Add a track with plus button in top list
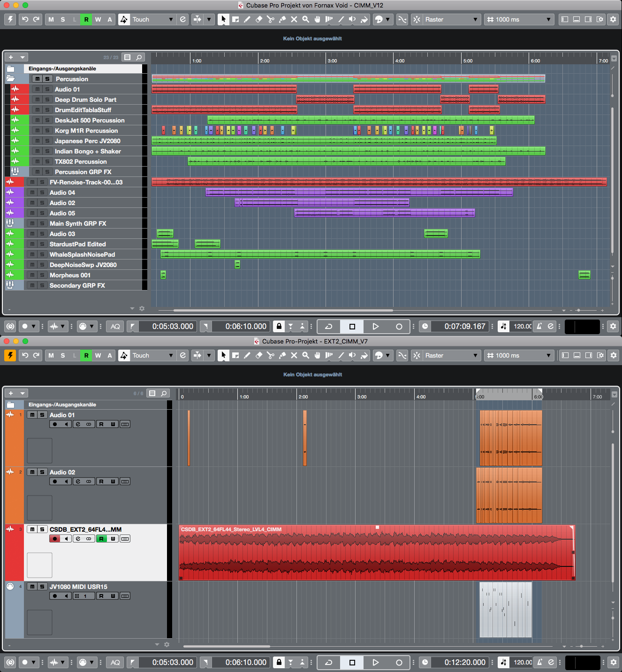 coord(11,57)
